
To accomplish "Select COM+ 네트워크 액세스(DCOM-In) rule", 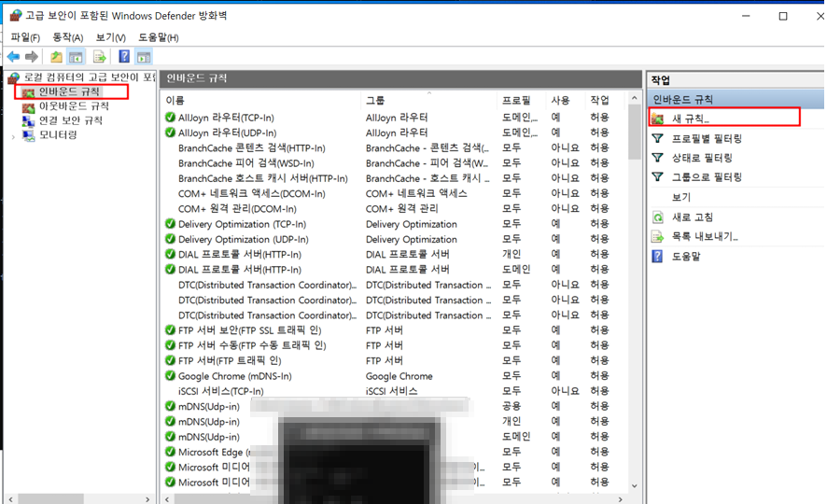I will point(252,193).
